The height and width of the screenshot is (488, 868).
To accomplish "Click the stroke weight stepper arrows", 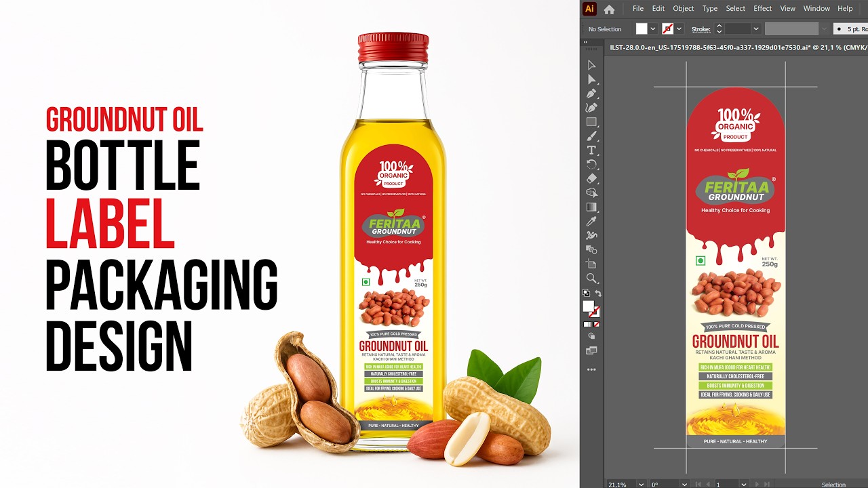I will tap(719, 29).
